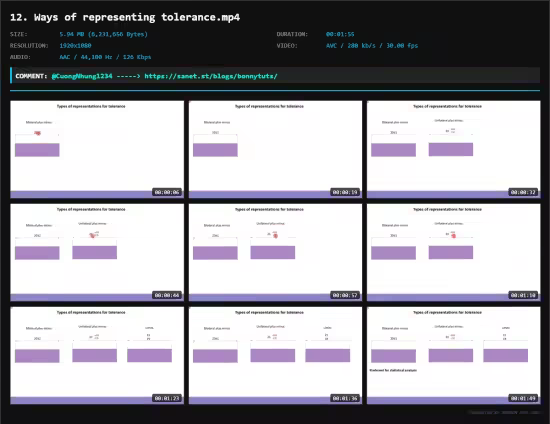Click the COMMENT: label
The height and width of the screenshot is (424, 550).
31,76
